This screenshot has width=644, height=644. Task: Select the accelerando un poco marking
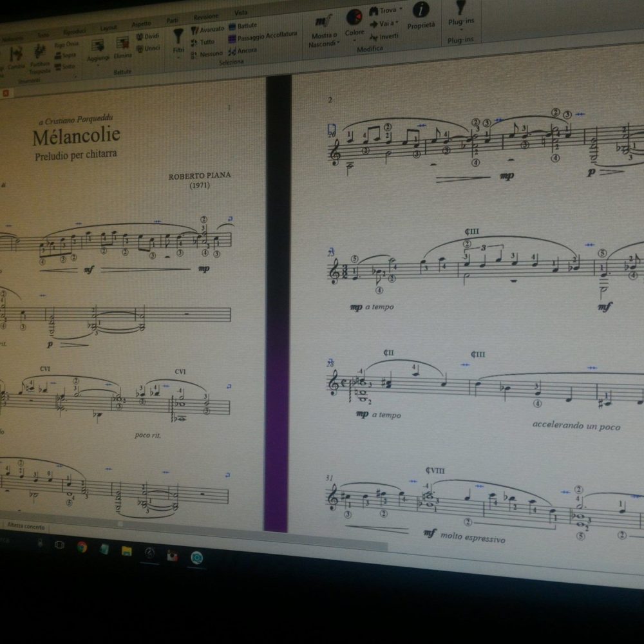coord(576,426)
